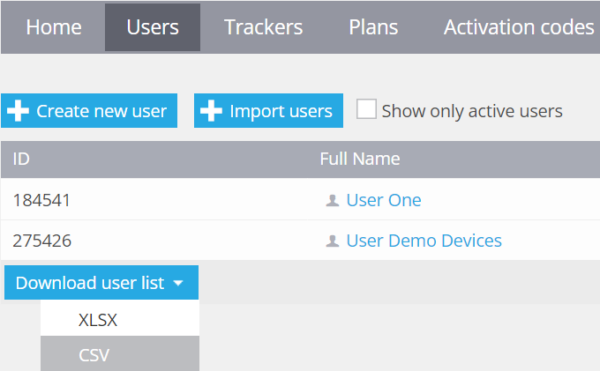Open the Download user list dropdown
Screen dimensions: 600x371
(x=101, y=283)
